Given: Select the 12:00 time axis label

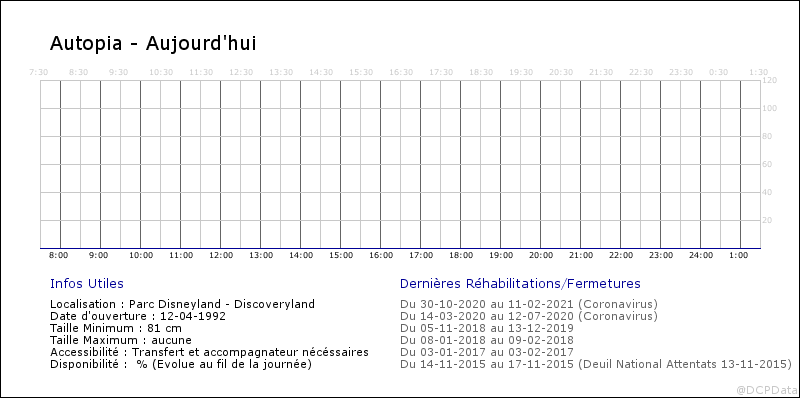Looking at the screenshot, I should tap(221, 256).
